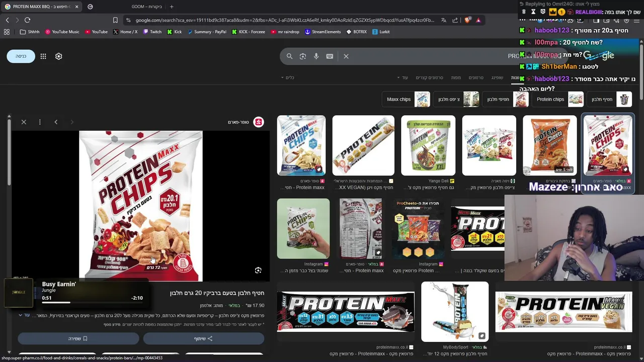This screenshot has width=644, height=362.
Task: Open the hand holding chips Instagram thumbnail
Action: pos(303,229)
